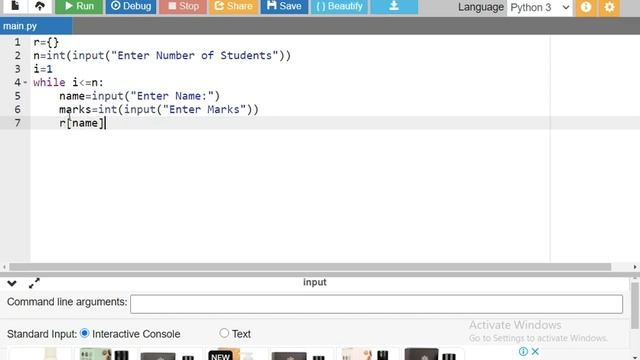
Task: Download the code with the download icon
Action: click(x=394, y=6)
